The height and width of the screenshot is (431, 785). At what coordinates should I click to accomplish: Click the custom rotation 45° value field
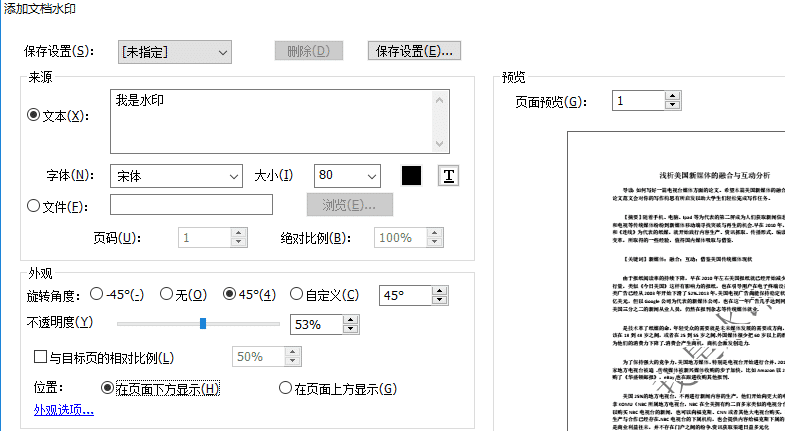click(405, 296)
